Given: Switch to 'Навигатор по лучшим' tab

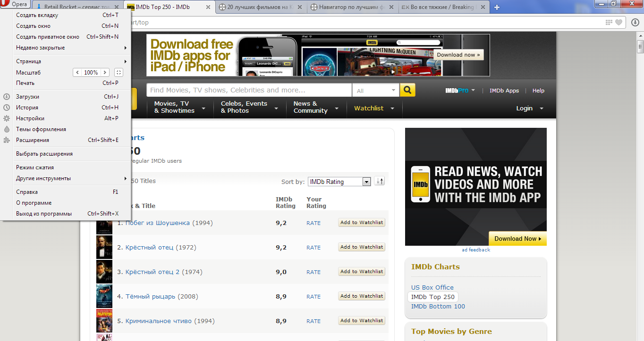Looking at the screenshot, I should [x=352, y=7].
